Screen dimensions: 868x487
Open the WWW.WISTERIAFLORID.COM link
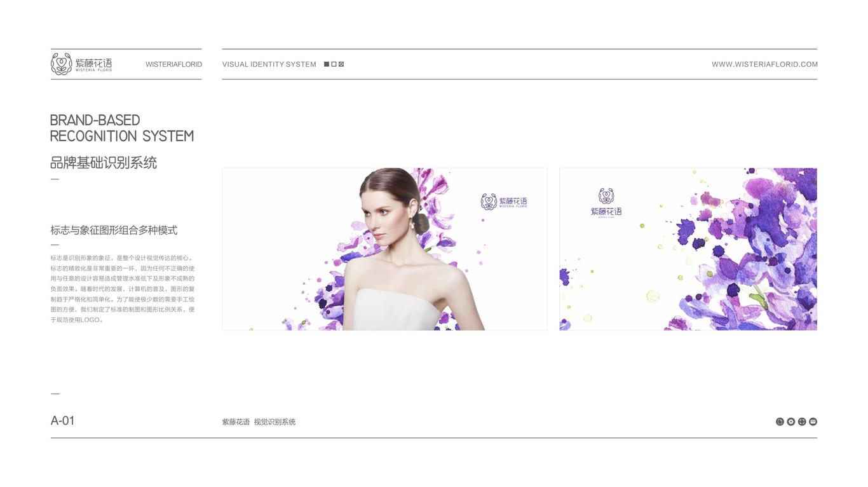coord(764,64)
